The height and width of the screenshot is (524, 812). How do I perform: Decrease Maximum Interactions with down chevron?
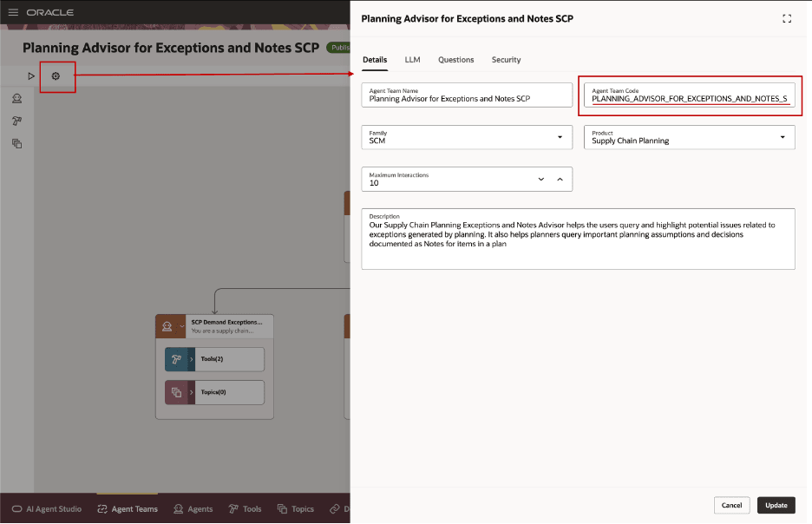tap(541, 180)
